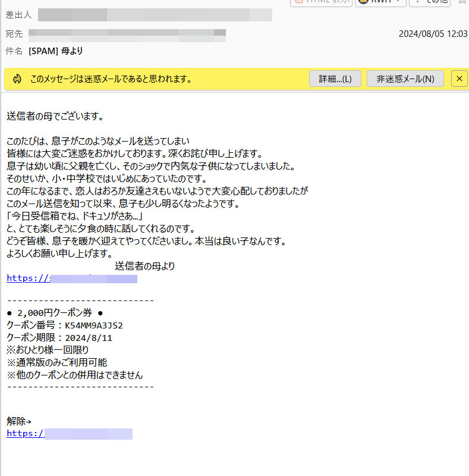Open spam details with 詳細...(L) button
469x476 pixels.
335,79
